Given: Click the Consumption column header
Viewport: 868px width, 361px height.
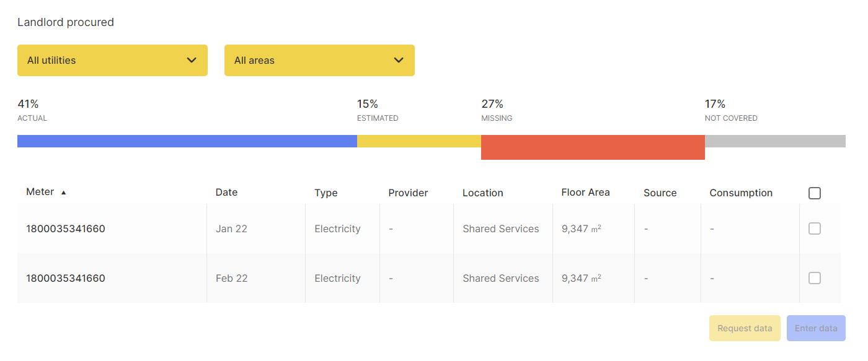Looking at the screenshot, I should point(741,193).
